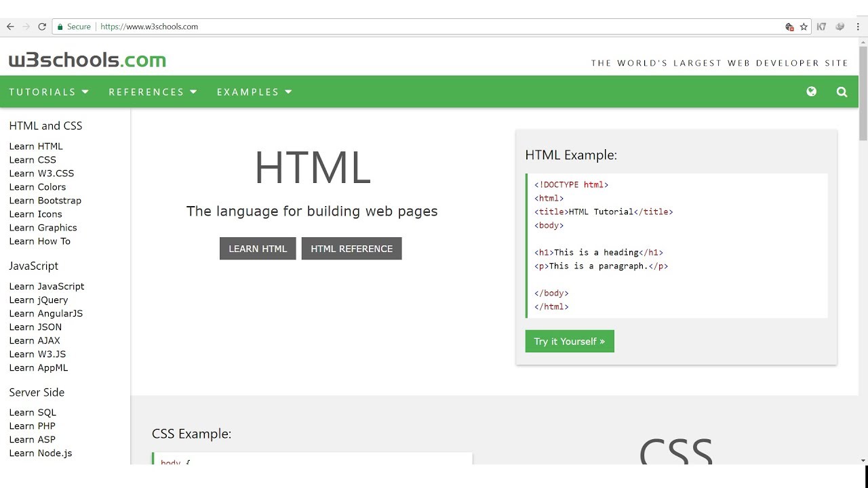This screenshot has width=868, height=488.
Task: Click the globe translate icon
Action: pyautogui.click(x=812, y=91)
